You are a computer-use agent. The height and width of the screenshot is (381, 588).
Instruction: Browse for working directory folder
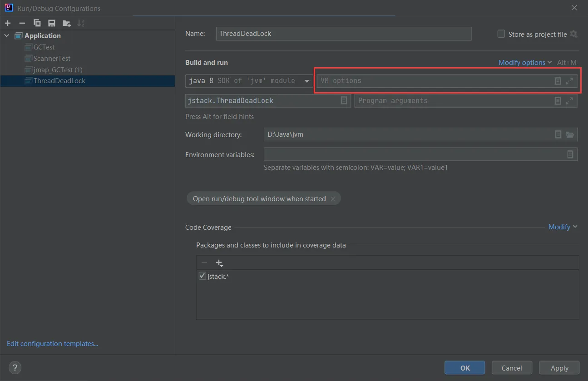[x=570, y=134]
